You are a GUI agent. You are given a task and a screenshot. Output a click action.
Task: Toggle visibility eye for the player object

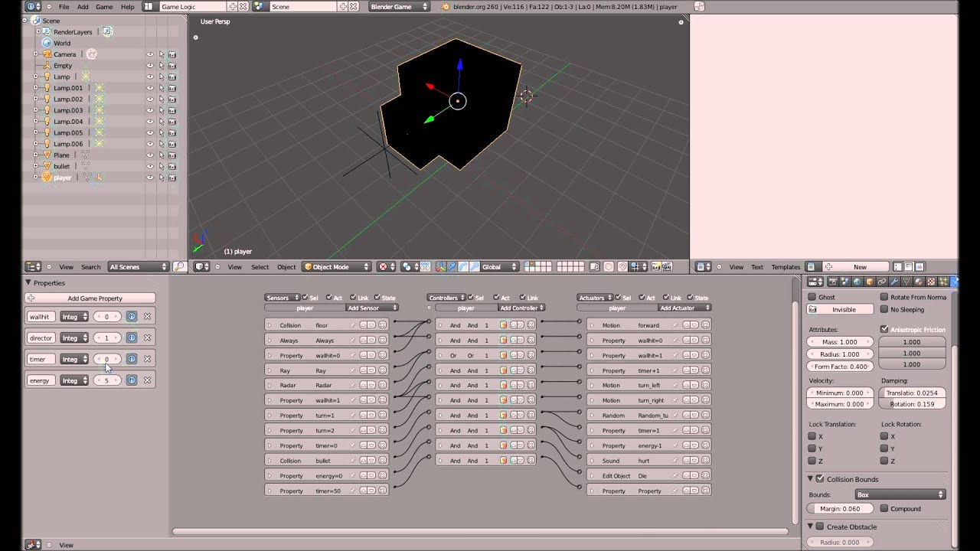point(150,178)
